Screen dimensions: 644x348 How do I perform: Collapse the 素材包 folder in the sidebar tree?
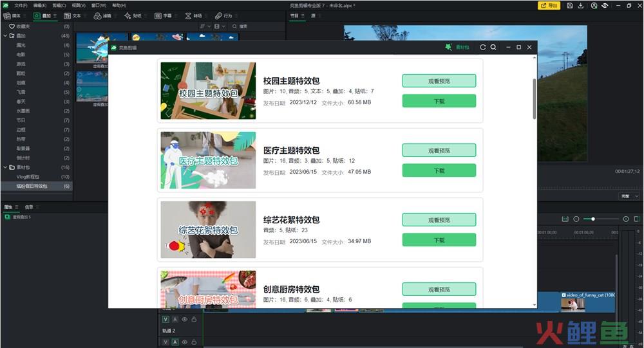5,167
